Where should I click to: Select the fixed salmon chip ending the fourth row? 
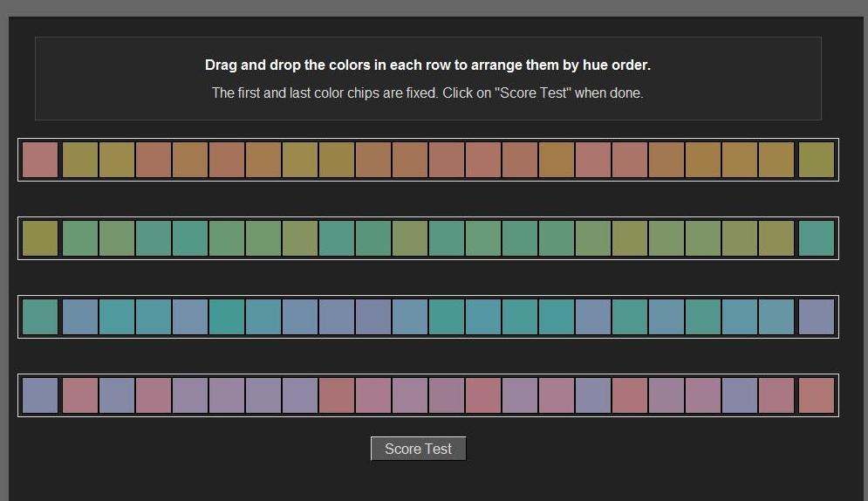[x=816, y=395]
